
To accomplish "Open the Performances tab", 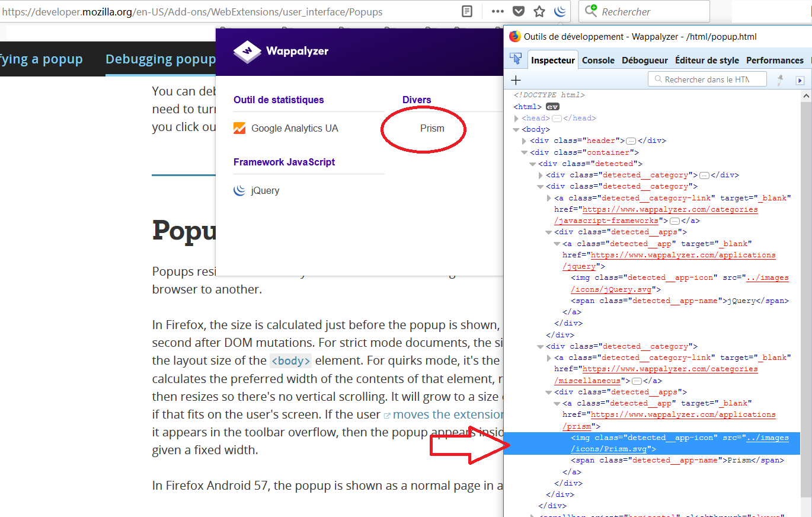I will click(x=775, y=60).
